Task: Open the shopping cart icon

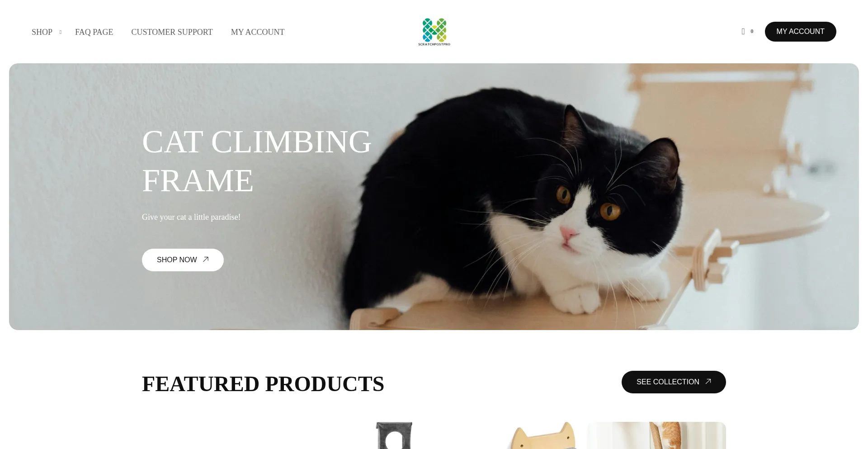Action: tap(743, 32)
